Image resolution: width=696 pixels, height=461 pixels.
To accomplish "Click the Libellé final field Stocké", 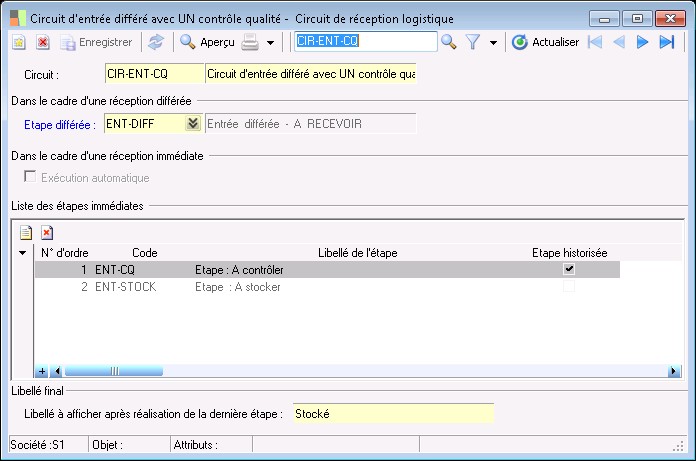I will coord(393,414).
